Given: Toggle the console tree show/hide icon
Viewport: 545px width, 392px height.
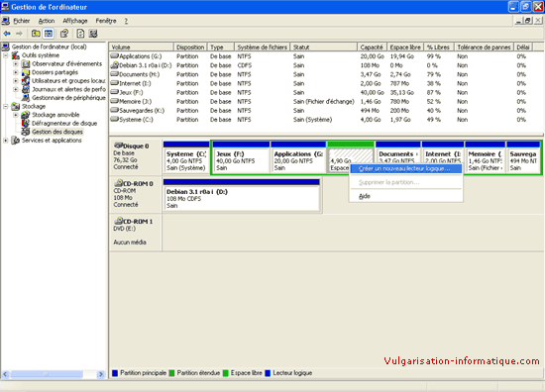Looking at the screenshot, I should (49, 34).
